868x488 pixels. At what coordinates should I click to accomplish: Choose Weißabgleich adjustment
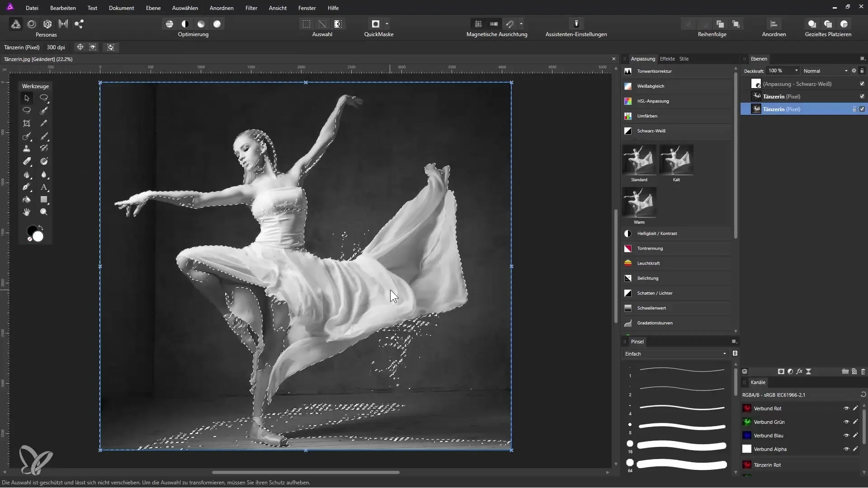(x=677, y=86)
